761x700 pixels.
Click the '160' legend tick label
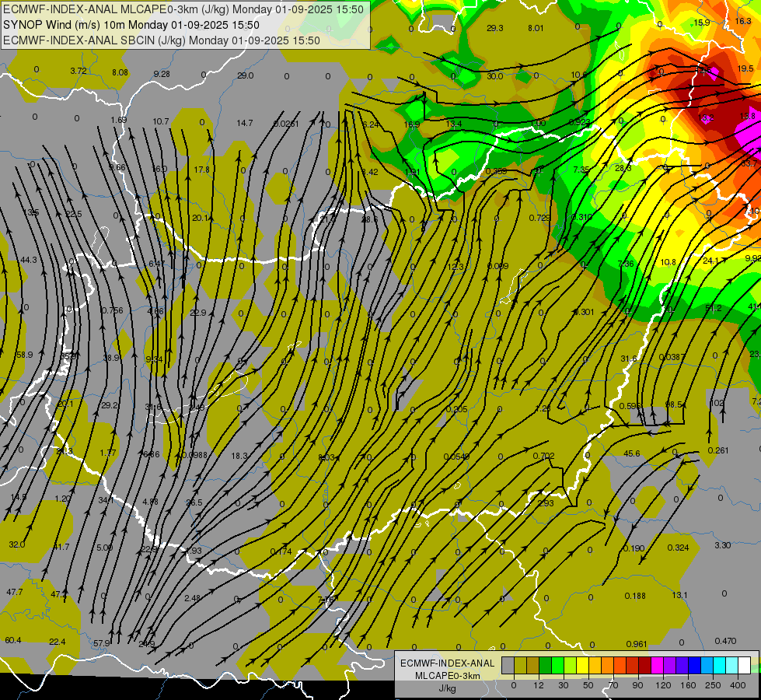click(688, 685)
